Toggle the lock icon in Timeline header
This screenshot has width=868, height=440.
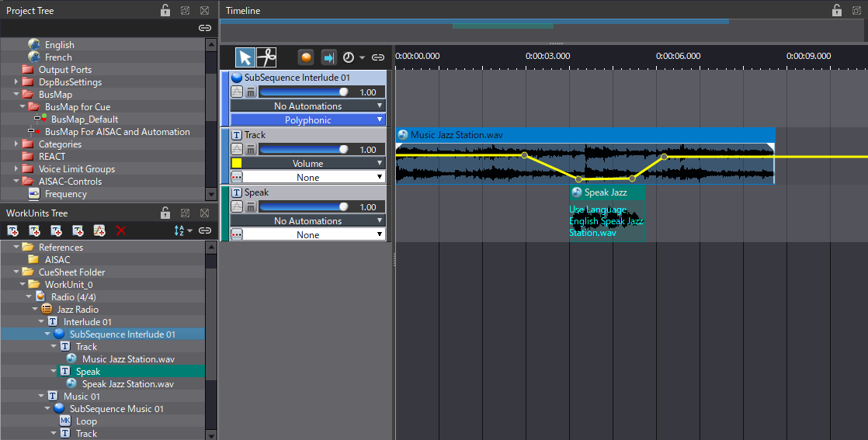tap(836, 10)
